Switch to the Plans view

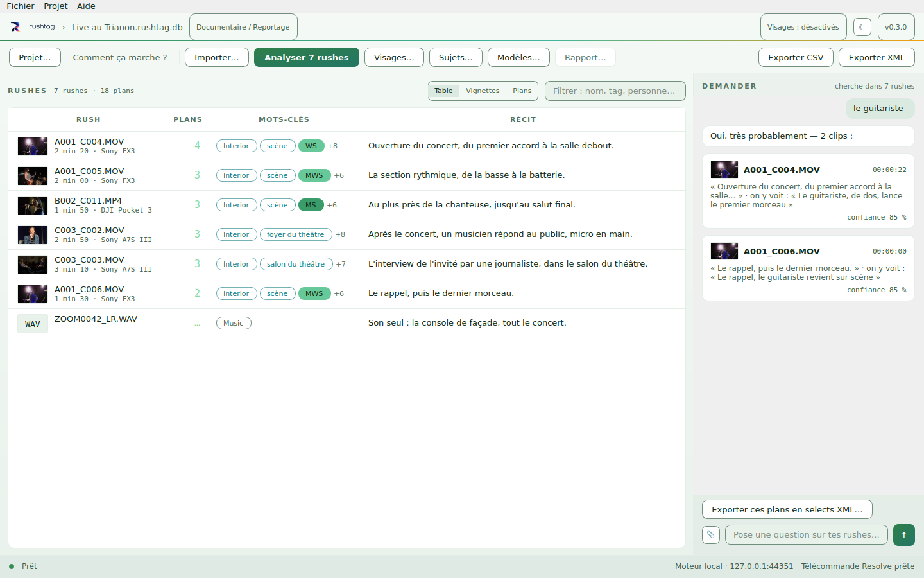click(x=522, y=91)
